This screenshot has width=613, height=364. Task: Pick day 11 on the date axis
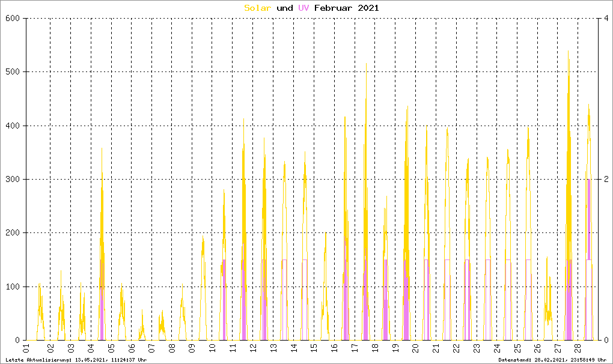[233, 348]
